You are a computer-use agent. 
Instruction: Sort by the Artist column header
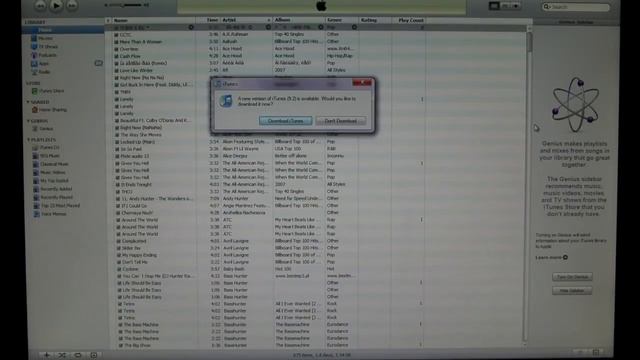(x=246, y=20)
